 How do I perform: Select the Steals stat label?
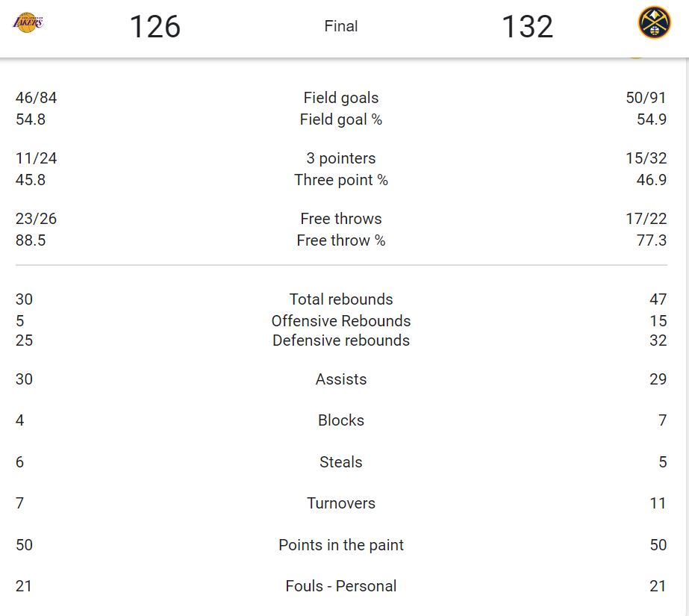coord(341,462)
